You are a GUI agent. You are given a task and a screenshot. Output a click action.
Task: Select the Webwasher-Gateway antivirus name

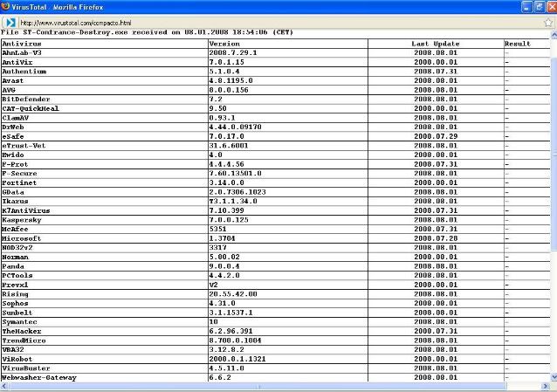coord(39,377)
